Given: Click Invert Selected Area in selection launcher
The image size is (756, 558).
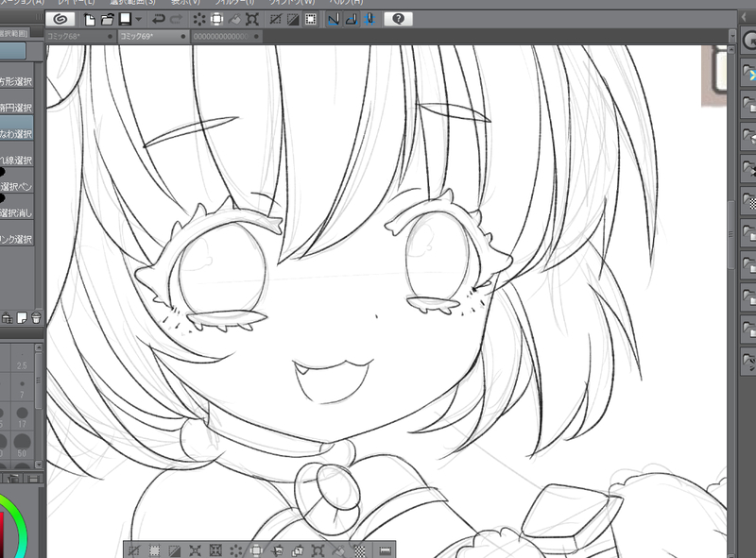Looking at the screenshot, I should coord(175,550).
